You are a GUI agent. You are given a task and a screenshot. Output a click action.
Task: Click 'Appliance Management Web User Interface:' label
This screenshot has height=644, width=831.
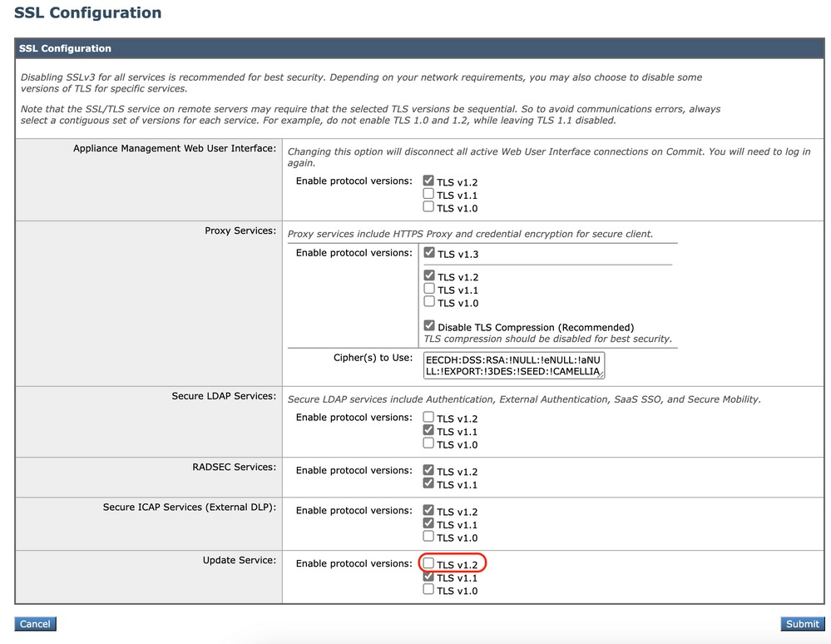[175, 148]
